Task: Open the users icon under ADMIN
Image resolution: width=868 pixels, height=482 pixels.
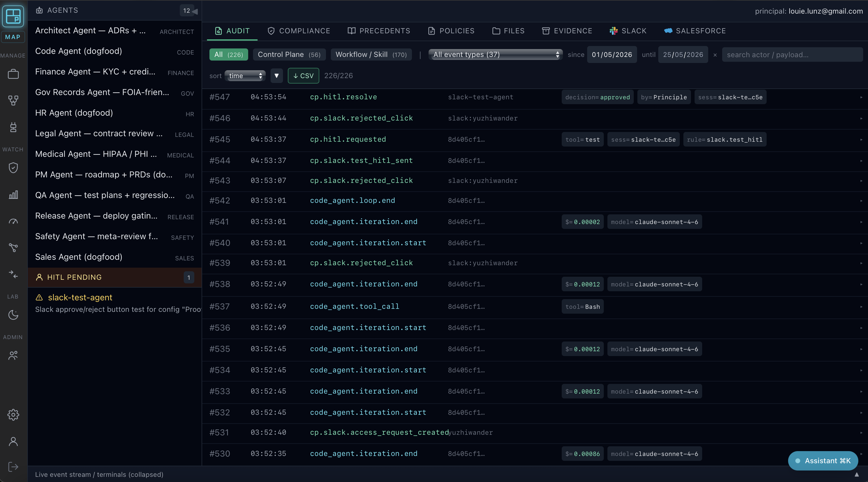Action: coord(13,355)
